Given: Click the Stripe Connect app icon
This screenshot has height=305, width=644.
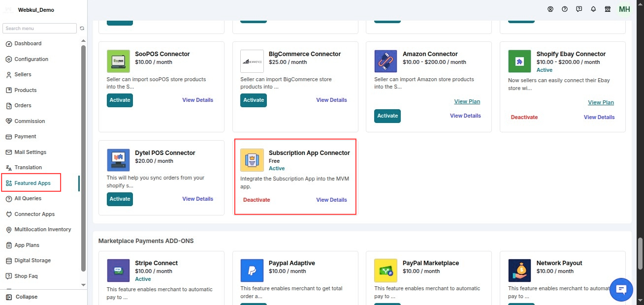Looking at the screenshot, I should [118, 270].
